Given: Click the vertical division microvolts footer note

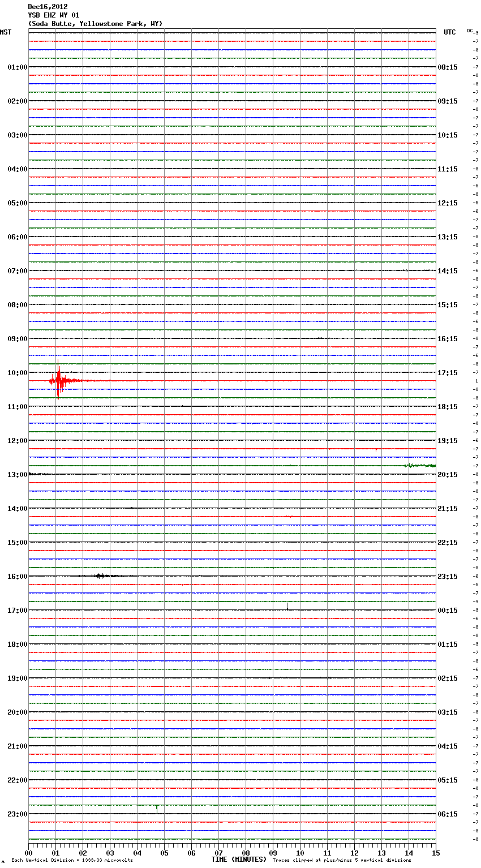Looking at the screenshot, I should tap(72, 861).
